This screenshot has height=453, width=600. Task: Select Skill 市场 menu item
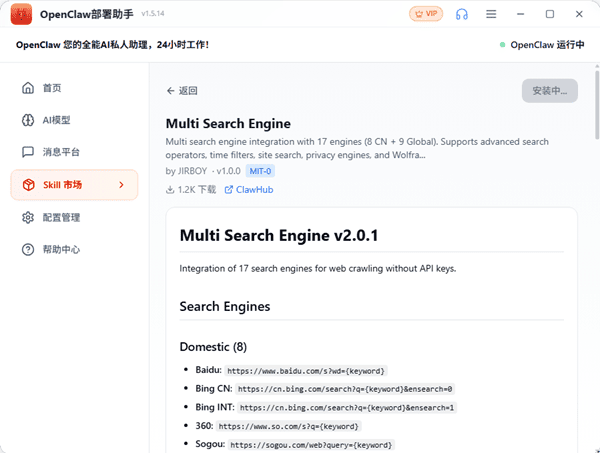click(74, 185)
